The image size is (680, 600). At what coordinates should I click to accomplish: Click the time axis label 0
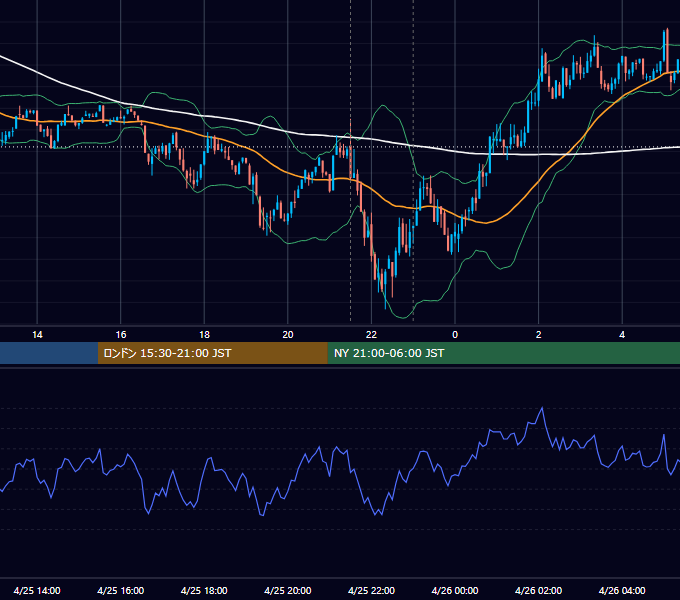[x=455, y=335]
